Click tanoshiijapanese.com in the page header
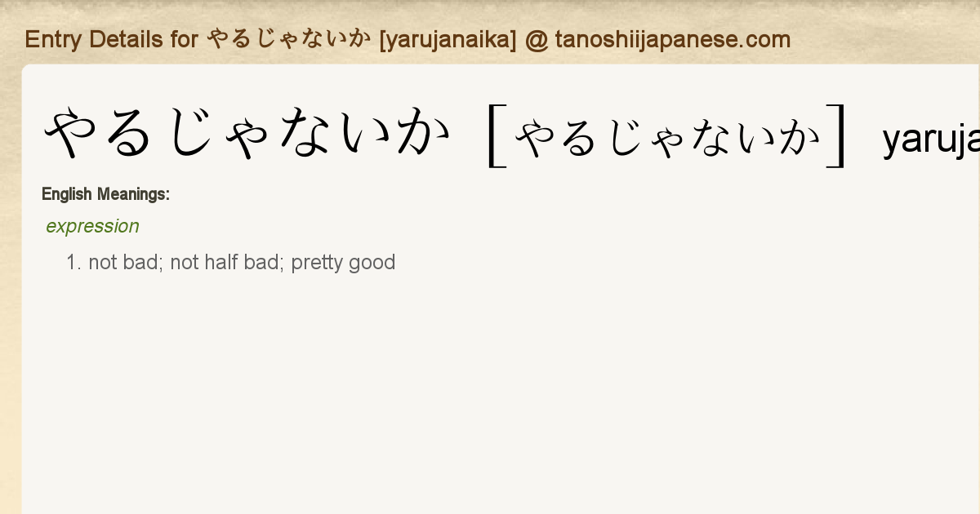This screenshot has width=980, height=514. tap(672, 39)
